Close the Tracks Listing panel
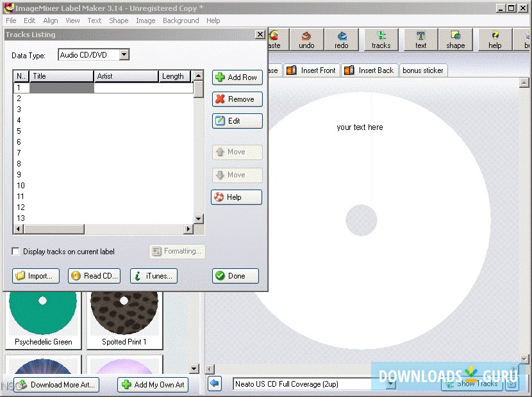 [x=260, y=34]
